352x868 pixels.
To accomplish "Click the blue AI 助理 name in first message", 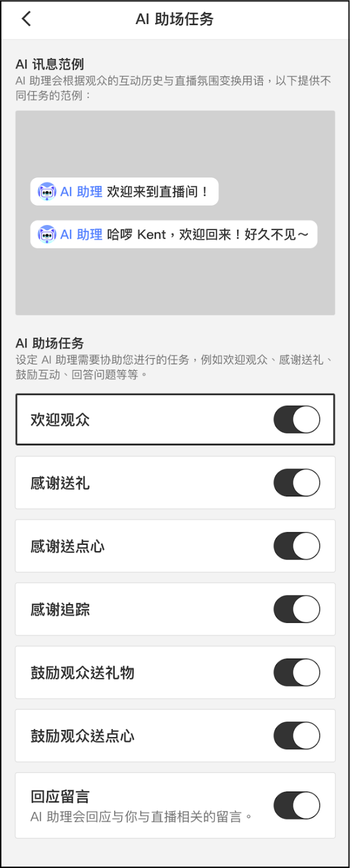I will 81,192.
